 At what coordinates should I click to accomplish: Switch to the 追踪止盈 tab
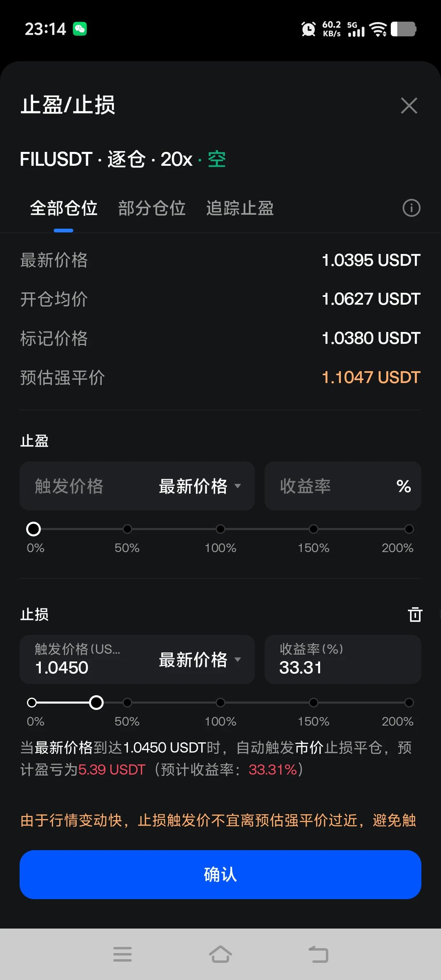point(240,208)
